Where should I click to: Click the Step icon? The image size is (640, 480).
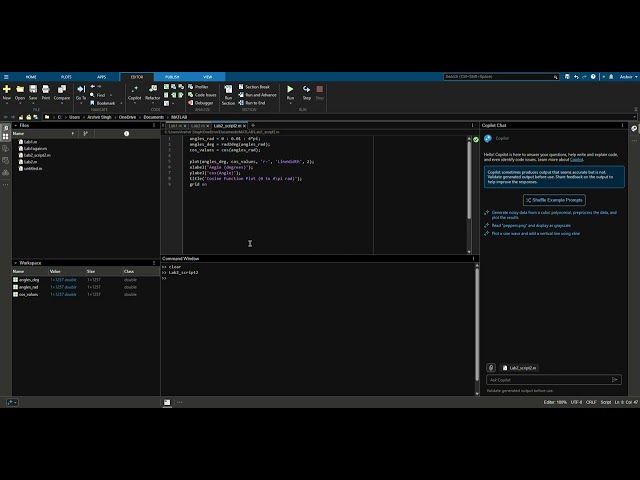[x=307, y=89]
